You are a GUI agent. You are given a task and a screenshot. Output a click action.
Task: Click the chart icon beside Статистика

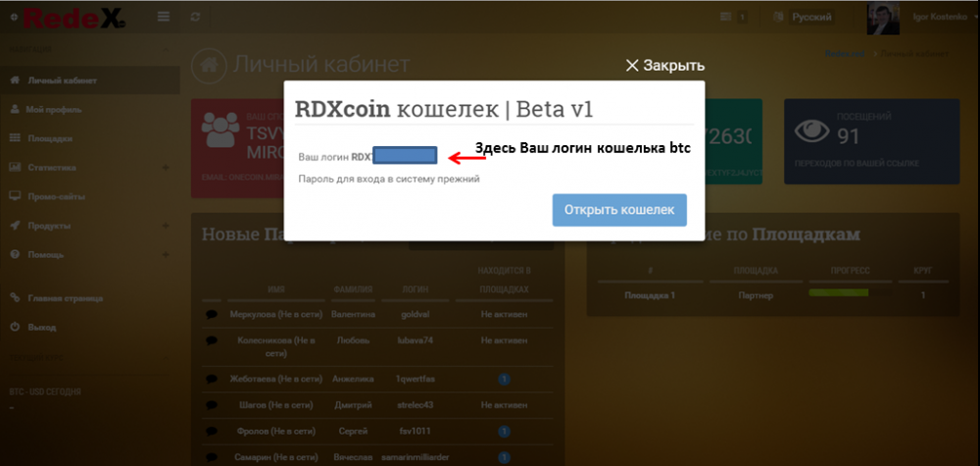pos(15,168)
